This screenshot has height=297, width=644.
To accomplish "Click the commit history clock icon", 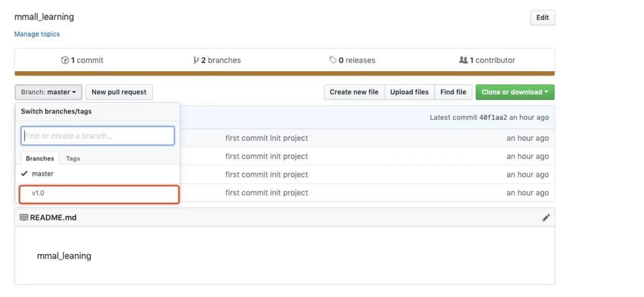I will click(65, 60).
